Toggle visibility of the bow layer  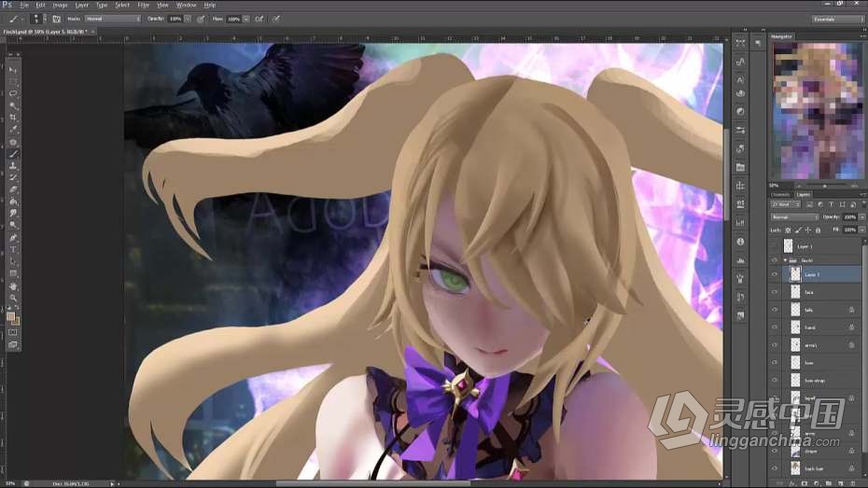775,363
